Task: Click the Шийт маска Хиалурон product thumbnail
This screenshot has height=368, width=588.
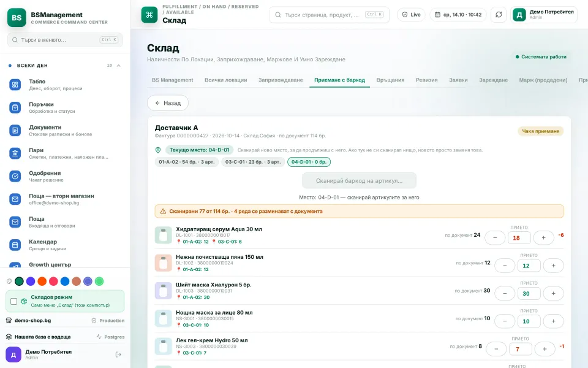Action: [x=163, y=291]
